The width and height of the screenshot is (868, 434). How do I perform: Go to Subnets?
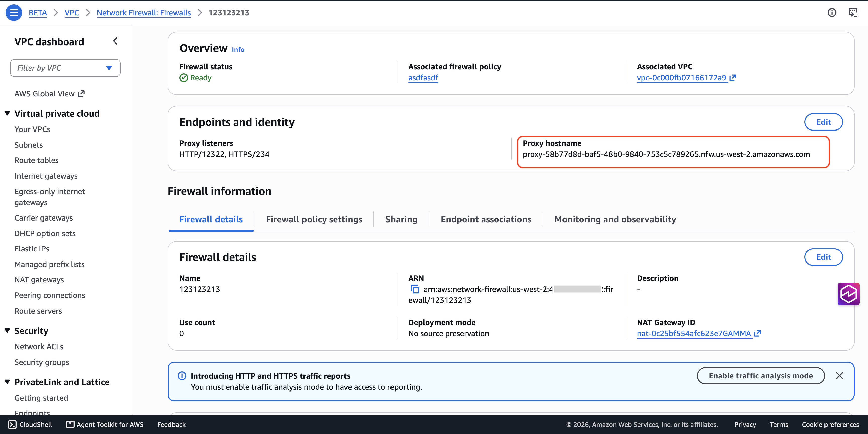[x=29, y=145]
